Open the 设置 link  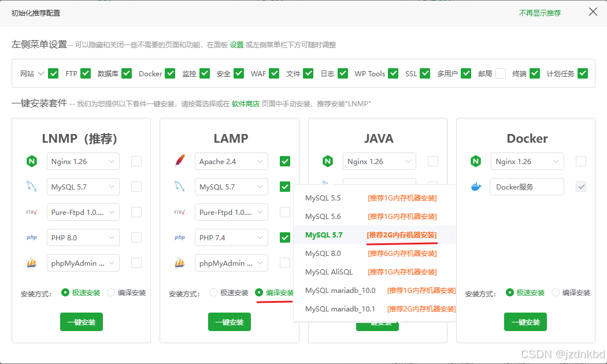[x=236, y=45]
